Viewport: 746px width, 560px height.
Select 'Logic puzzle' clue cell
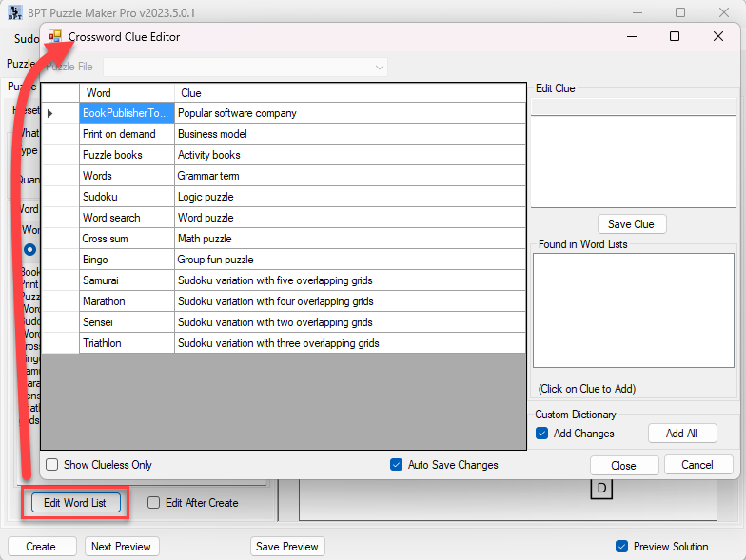coord(350,197)
